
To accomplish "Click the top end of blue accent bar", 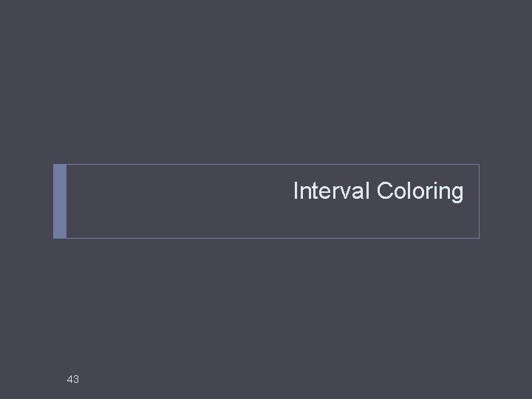I will (x=60, y=168).
